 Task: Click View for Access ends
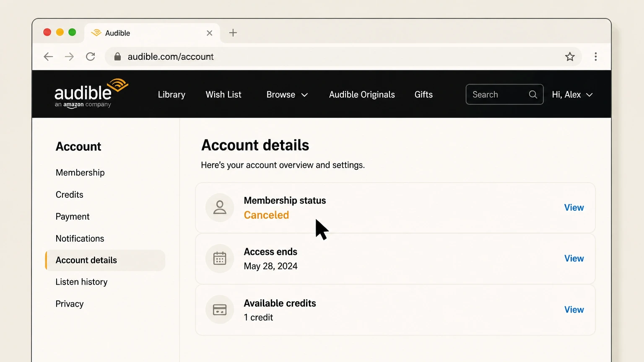[x=574, y=259]
